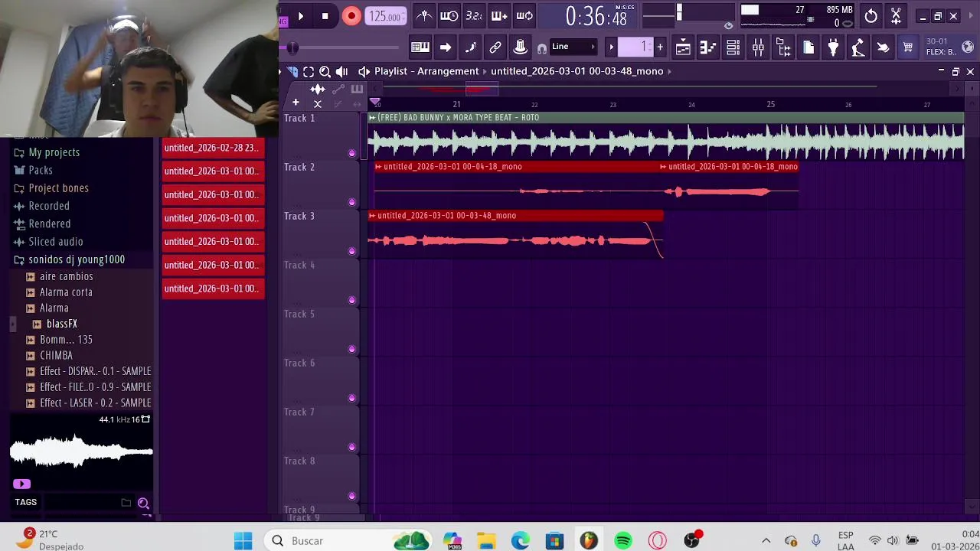Screen dimensions: 980x551
Task: Show pattern clips piano focus icon
Action: (357, 89)
